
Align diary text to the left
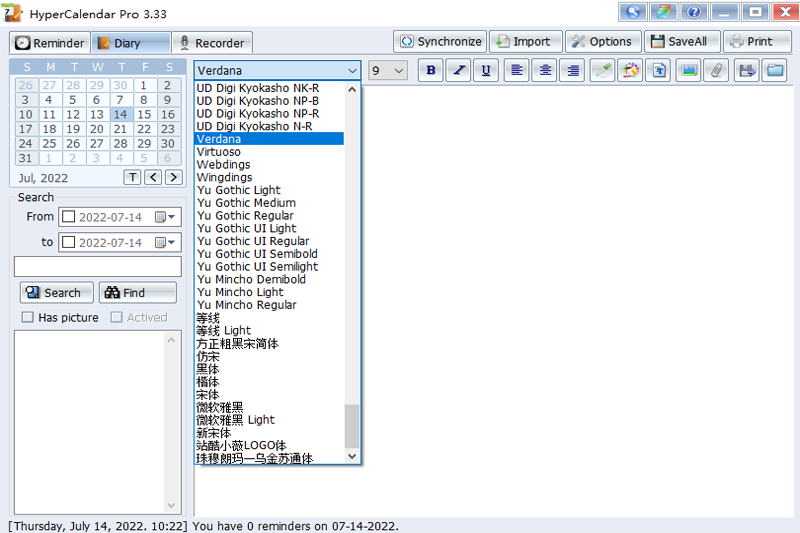517,70
